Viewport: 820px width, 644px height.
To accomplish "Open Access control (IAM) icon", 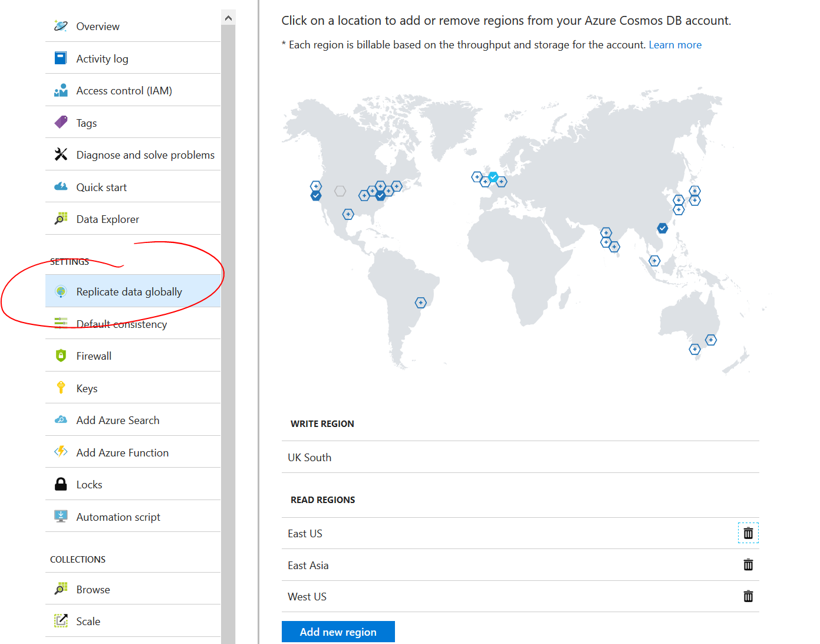I will 61,90.
